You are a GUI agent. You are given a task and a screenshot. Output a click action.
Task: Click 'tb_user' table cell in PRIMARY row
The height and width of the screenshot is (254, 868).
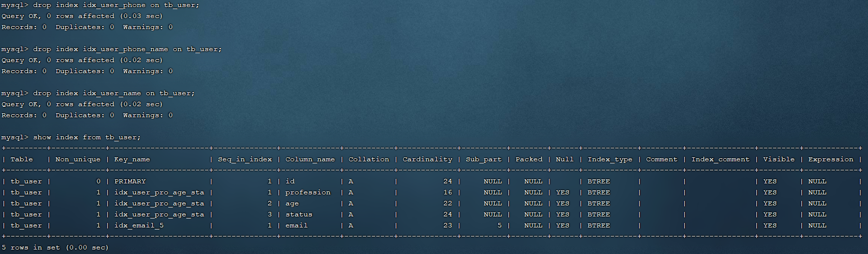(26, 181)
